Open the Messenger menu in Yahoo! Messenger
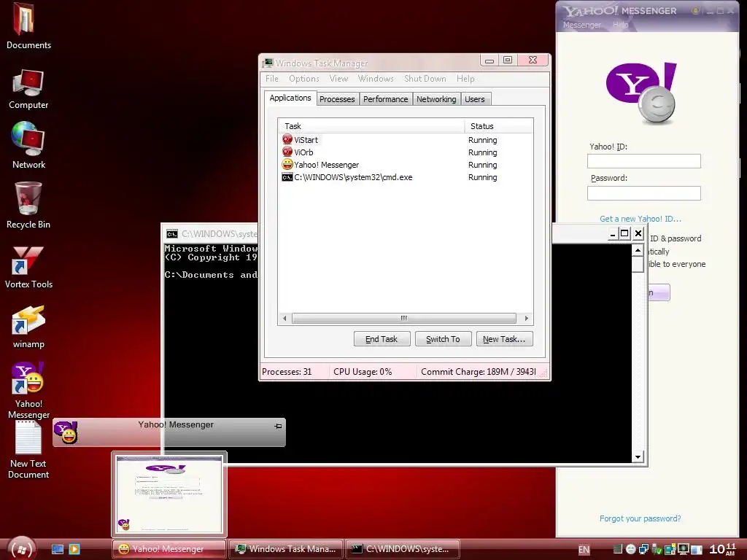Image resolution: width=747 pixels, height=560 pixels. tap(581, 25)
